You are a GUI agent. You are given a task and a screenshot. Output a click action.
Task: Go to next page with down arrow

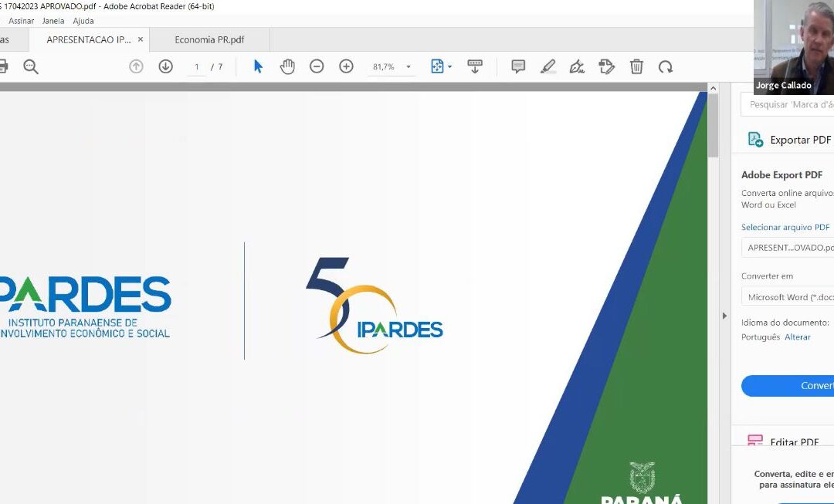coord(166,66)
